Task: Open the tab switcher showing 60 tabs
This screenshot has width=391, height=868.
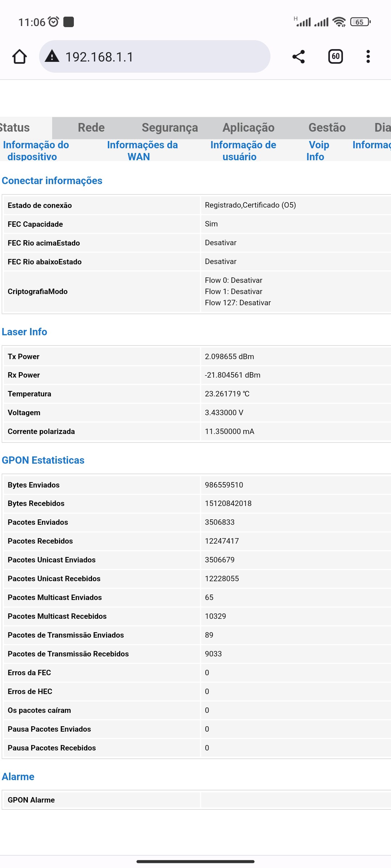Action: click(335, 56)
